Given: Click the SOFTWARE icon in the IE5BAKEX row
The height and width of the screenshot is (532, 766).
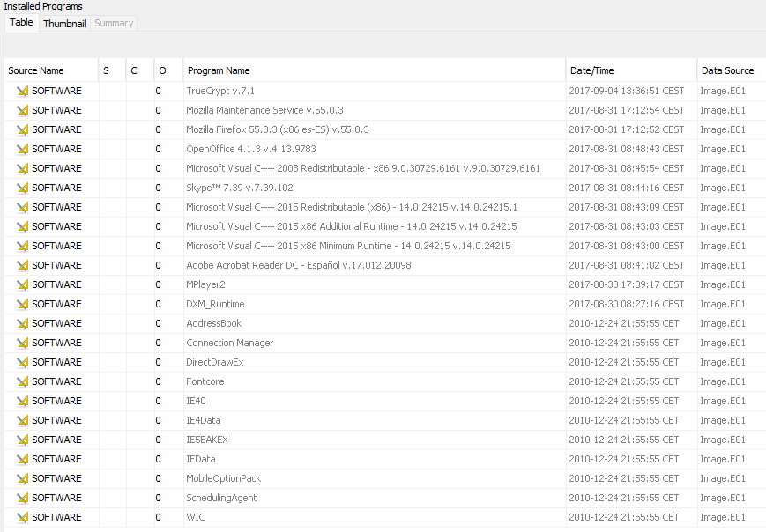Looking at the screenshot, I should tap(22, 440).
